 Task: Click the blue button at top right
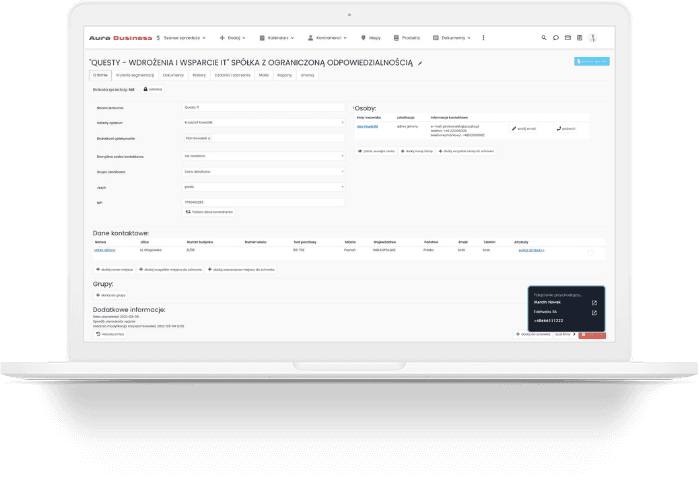[592, 62]
